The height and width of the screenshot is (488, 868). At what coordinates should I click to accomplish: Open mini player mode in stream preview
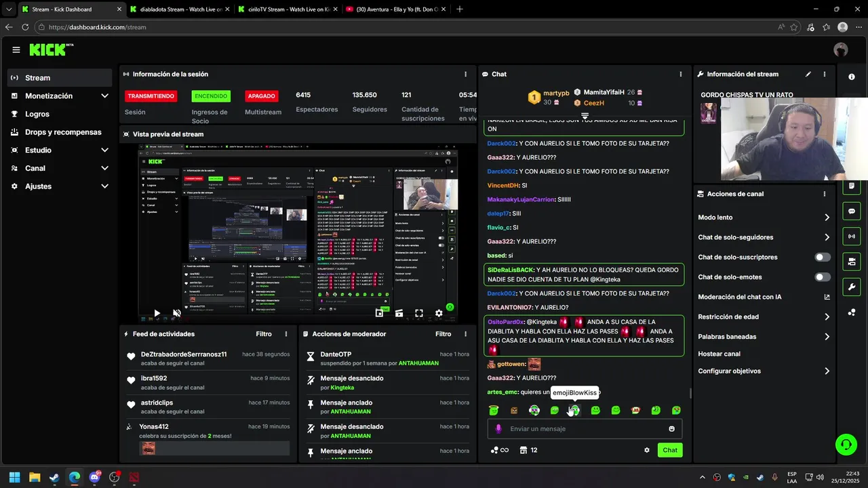click(380, 313)
